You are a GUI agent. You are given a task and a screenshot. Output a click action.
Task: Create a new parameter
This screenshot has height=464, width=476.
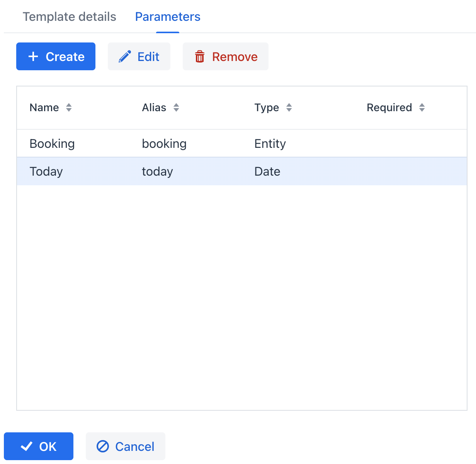[56, 56]
